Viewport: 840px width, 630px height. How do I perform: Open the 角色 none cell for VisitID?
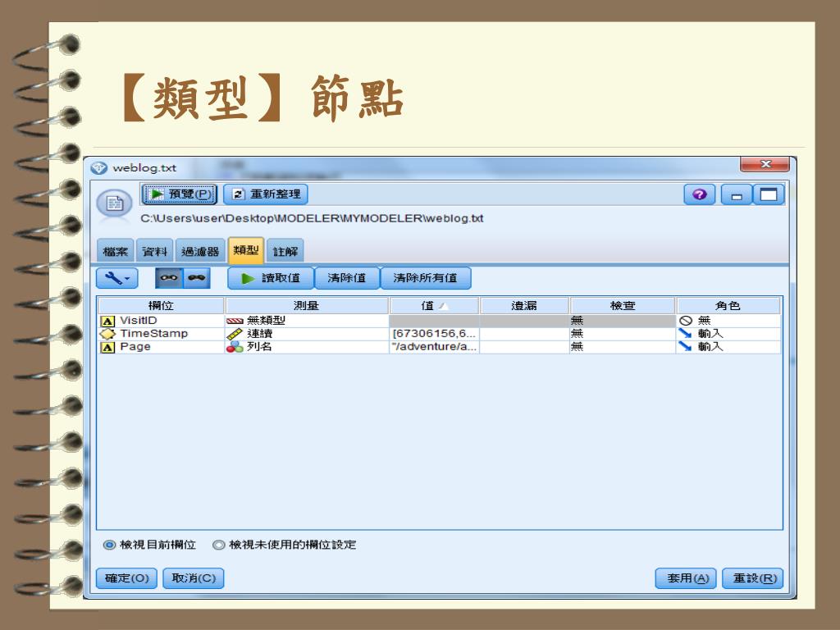pos(728,321)
